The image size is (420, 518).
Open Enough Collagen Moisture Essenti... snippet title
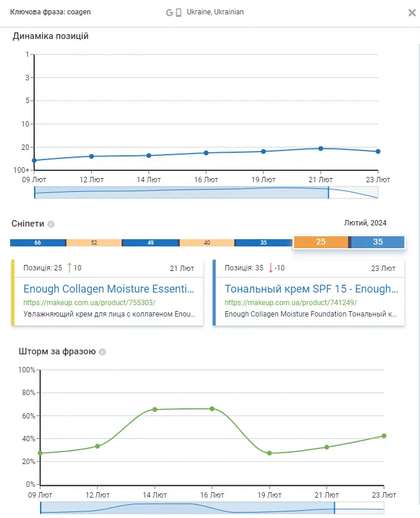click(x=108, y=289)
